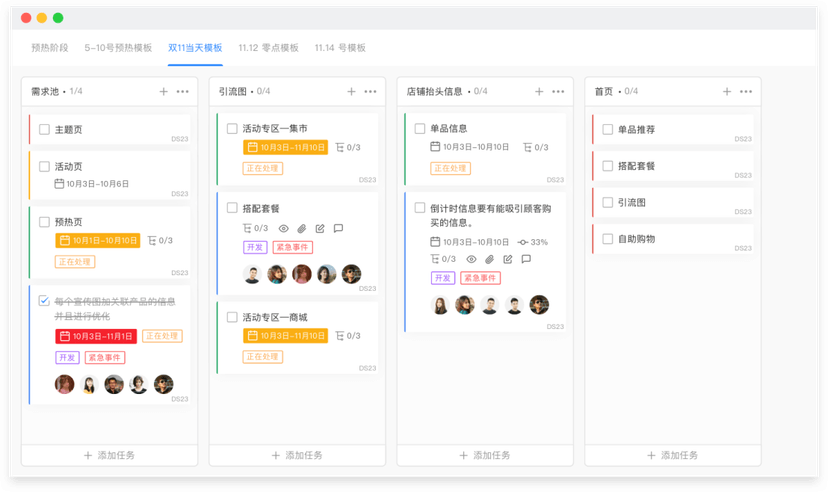Viewport: 828px width, 492px height.
Task: Click 添加任务 at bottom of 首页 column
Action: (672, 456)
